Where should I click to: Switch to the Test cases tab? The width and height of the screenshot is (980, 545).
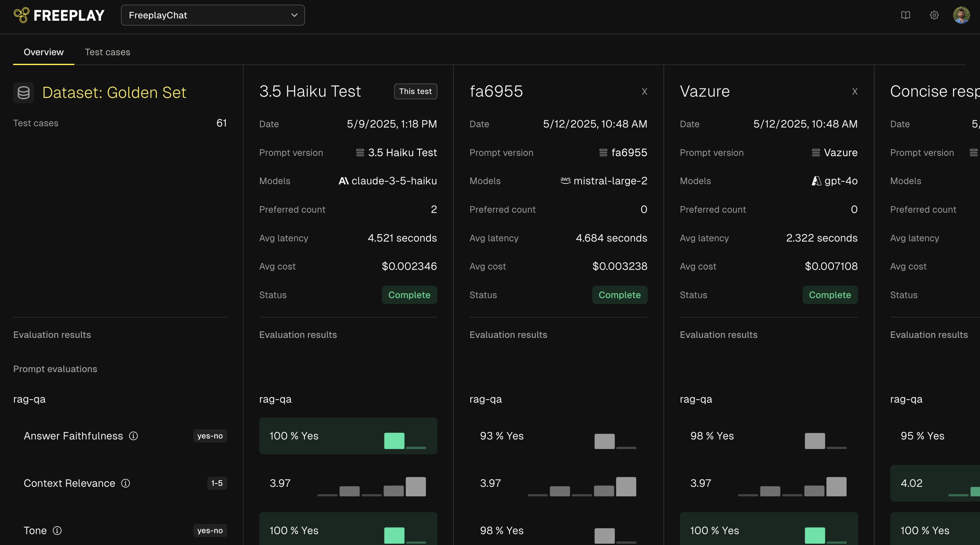coord(107,52)
